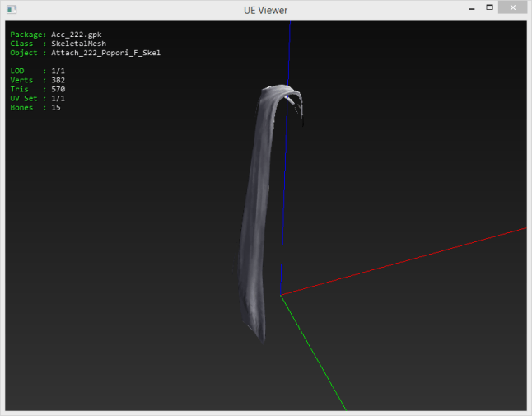
Task: Click the UV Set 1/1 value
Action: 58,98
